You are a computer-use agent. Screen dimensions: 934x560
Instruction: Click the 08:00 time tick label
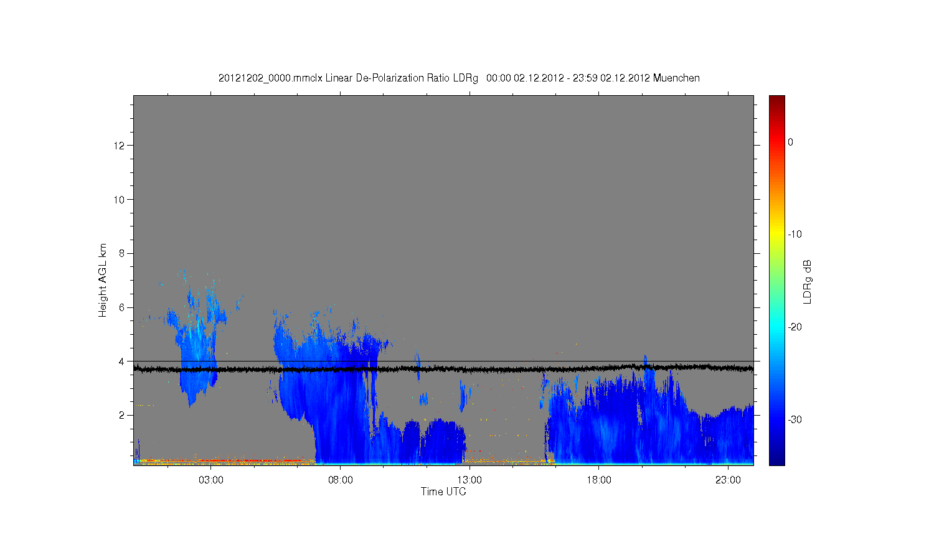point(341,480)
